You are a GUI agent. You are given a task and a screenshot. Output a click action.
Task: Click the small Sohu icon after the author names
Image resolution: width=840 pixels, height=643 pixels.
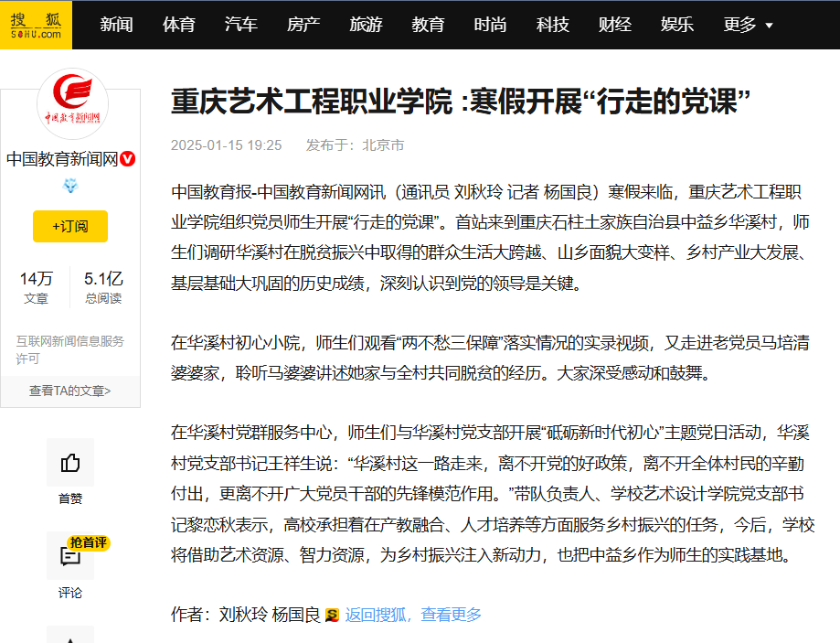click(x=333, y=615)
